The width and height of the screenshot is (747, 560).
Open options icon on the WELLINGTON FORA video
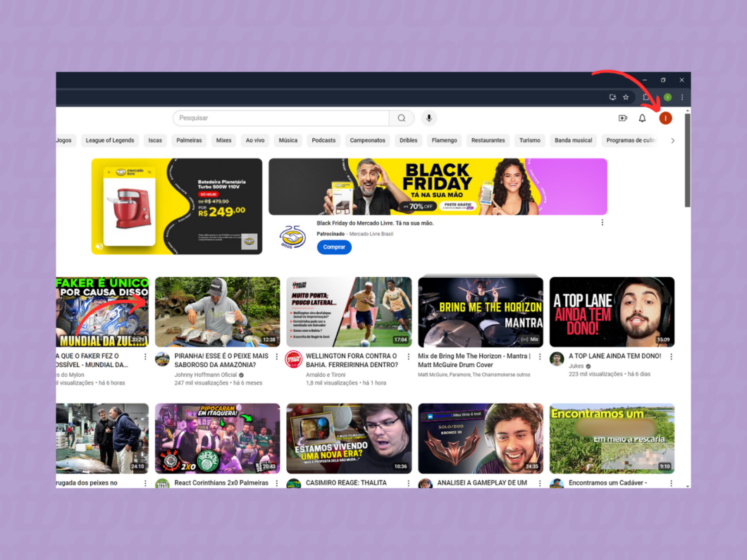pyautogui.click(x=407, y=356)
